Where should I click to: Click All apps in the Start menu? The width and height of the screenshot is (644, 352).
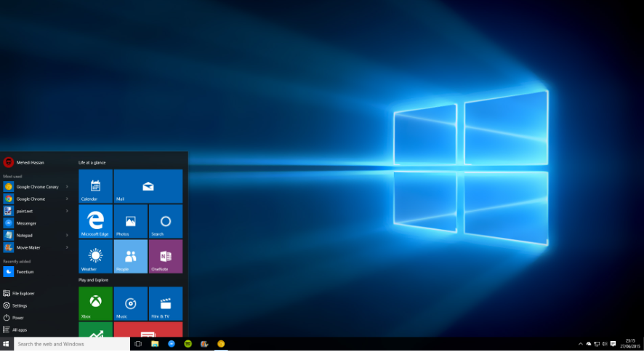click(19, 330)
